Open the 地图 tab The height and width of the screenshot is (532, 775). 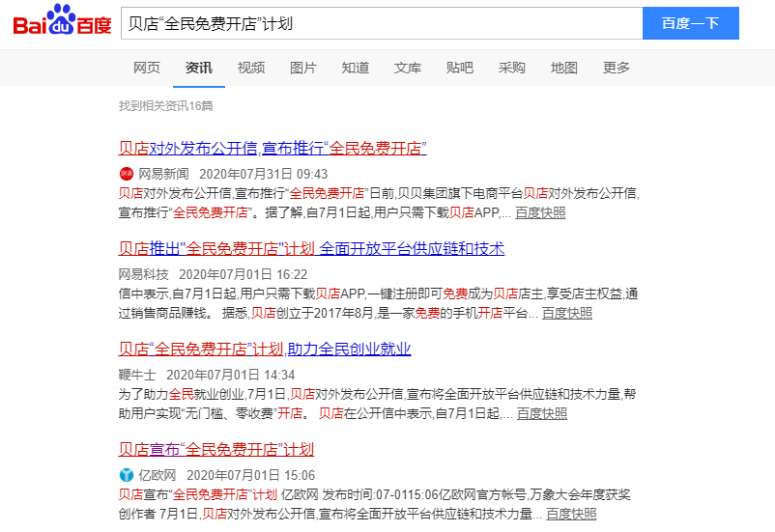click(564, 68)
